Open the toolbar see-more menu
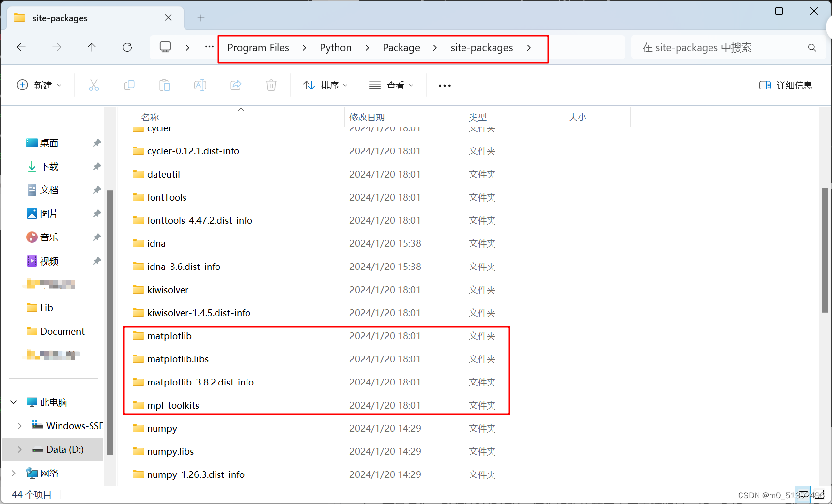This screenshot has height=504, width=832. point(444,85)
